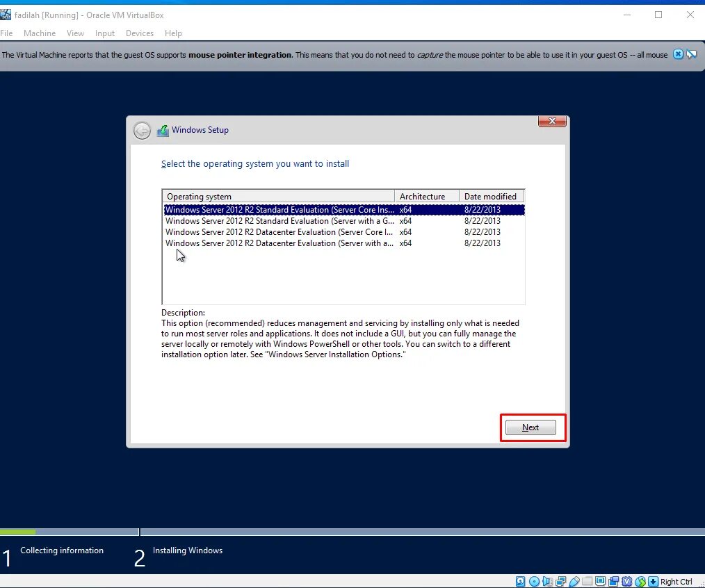Click the Collecting information progress bar
This screenshot has width=705, height=588.
tap(70, 532)
